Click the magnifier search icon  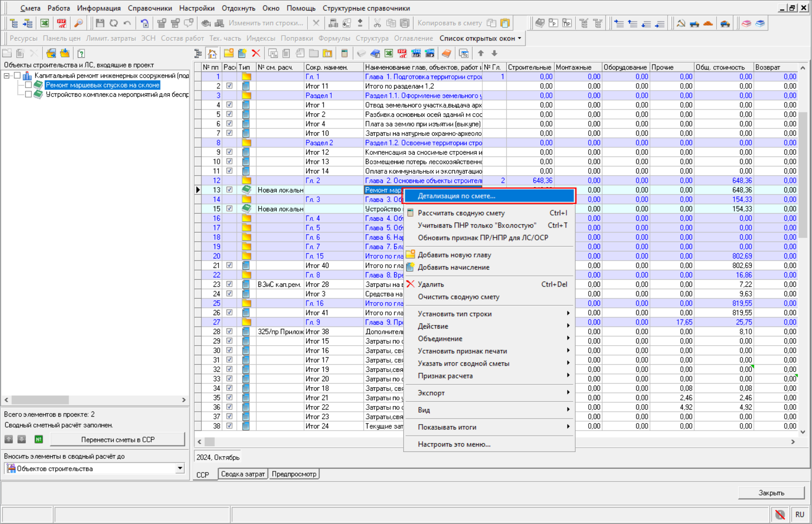[x=78, y=23]
